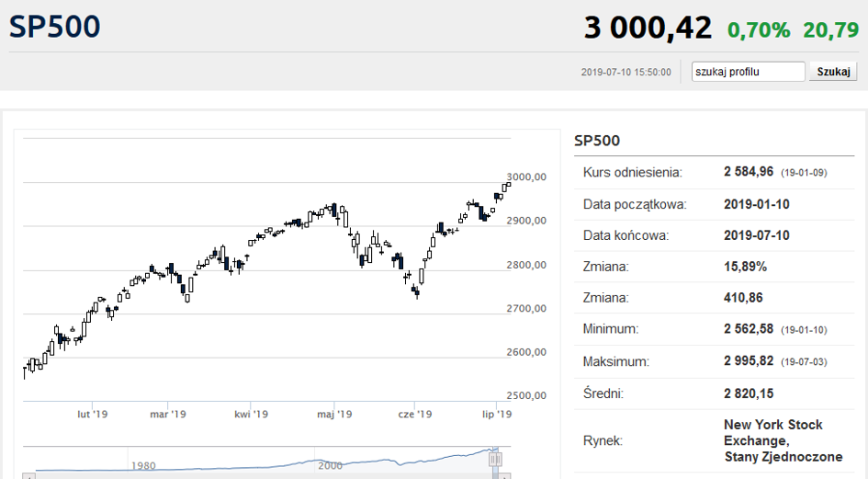Click the Data początkowa value 2019-01-10
The width and height of the screenshot is (868, 479).
click(757, 204)
